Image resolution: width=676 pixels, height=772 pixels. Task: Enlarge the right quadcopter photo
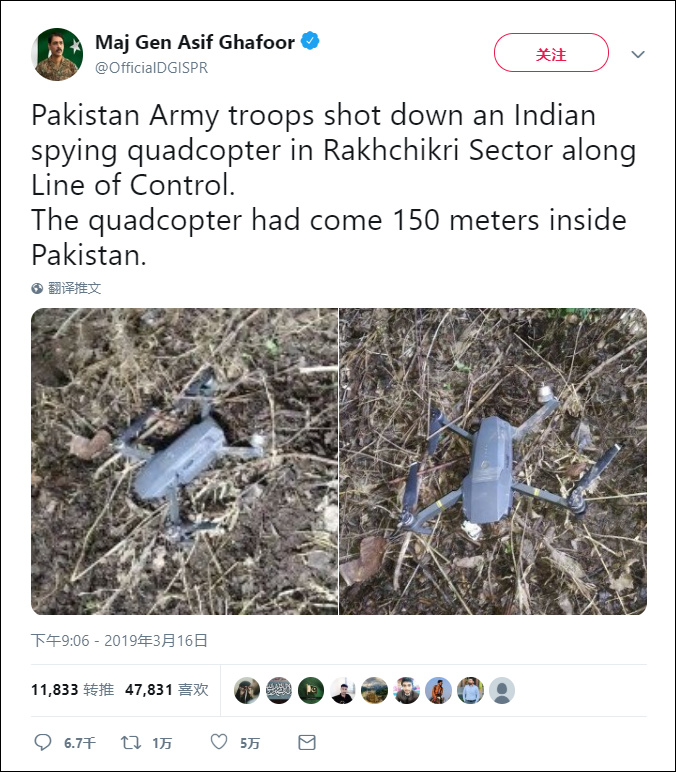(x=493, y=461)
